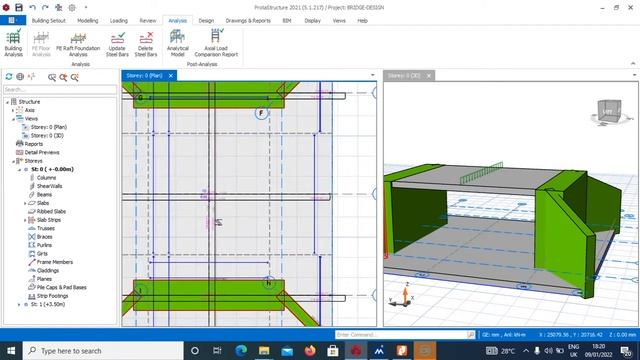Expand the St: 1 (+3.50m) node
This screenshot has width=640, height=360.
(x=19, y=304)
